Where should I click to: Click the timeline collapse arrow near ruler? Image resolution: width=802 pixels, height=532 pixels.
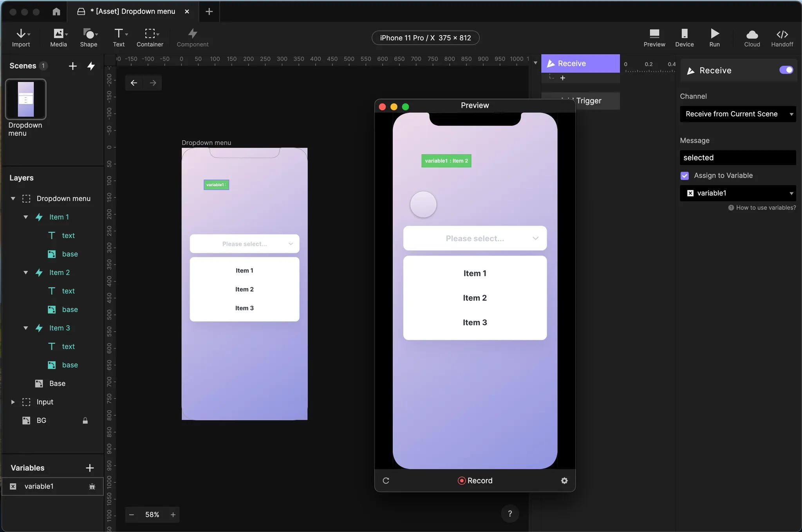click(x=535, y=63)
